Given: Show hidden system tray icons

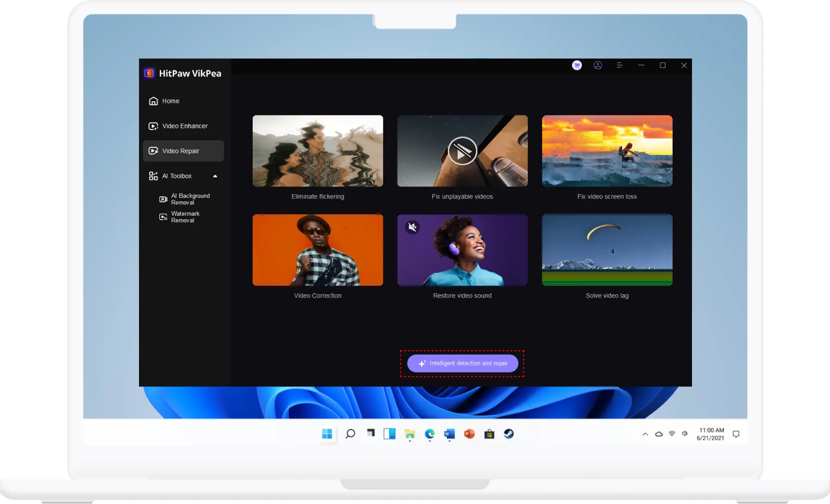Looking at the screenshot, I should point(645,434).
